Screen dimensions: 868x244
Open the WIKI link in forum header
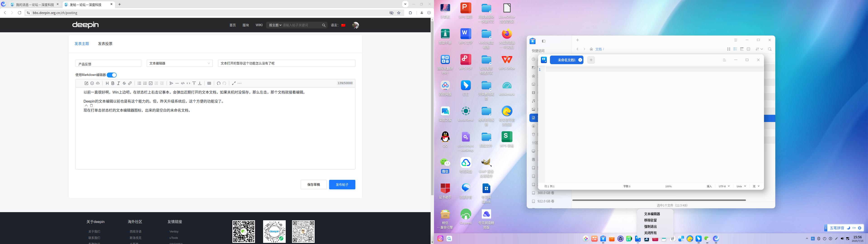click(259, 25)
